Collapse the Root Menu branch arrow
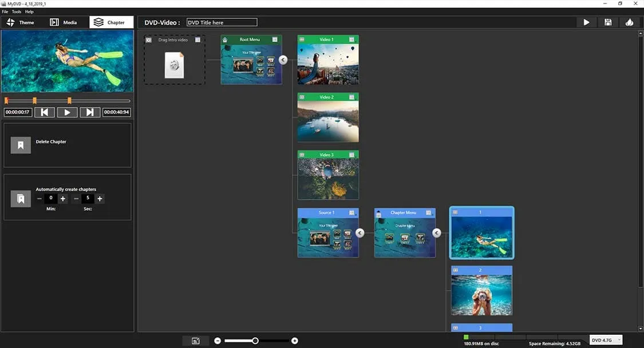Screen dimensions: 644x348 click(x=283, y=60)
